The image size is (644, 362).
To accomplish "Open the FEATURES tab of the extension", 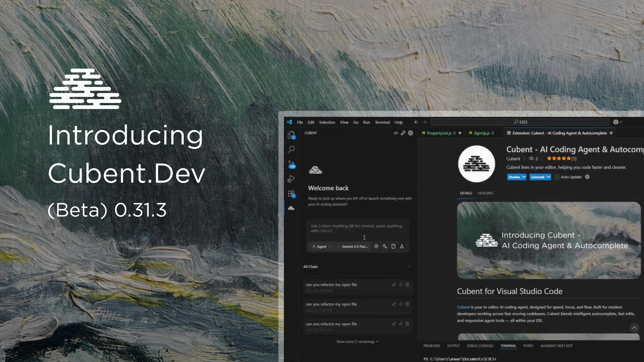I will [485, 193].
